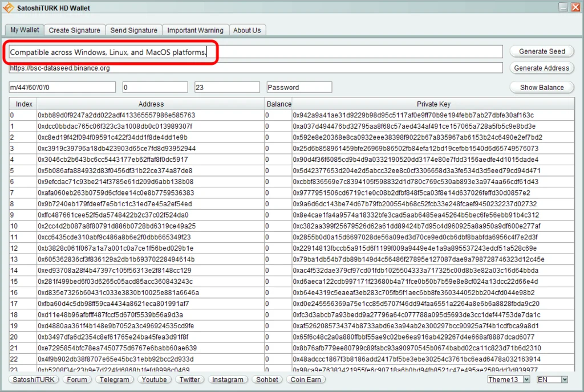Open the Theme13 dropdown
This screenshot has height=392, width=584.
(x=509, y=379)
